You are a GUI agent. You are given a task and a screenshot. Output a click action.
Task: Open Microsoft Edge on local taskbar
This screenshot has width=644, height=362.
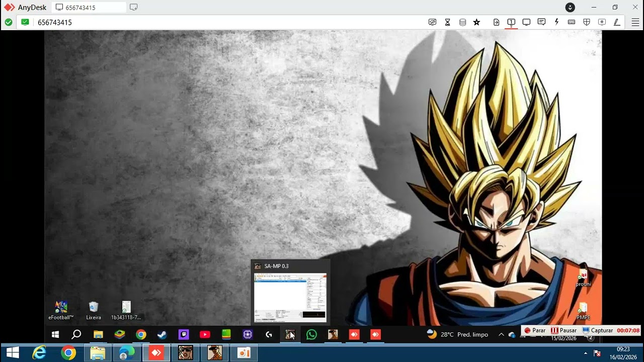coord(127,353)
